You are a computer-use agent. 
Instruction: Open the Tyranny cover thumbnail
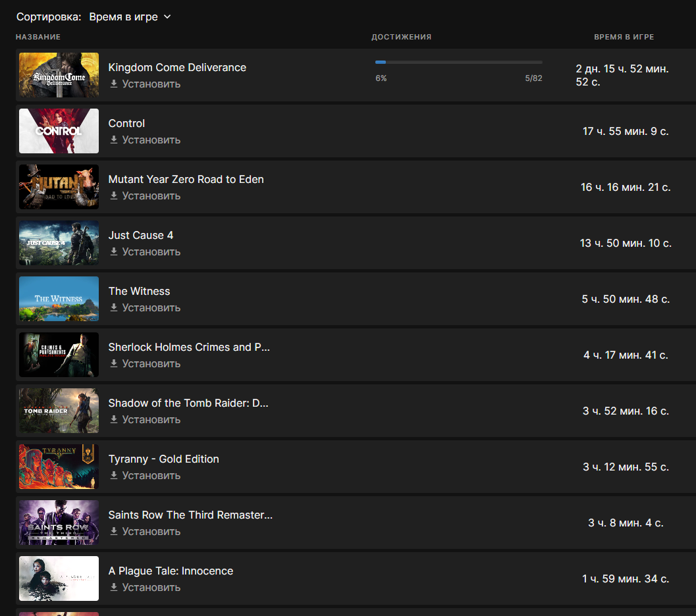pyautogui.click(x=59, y=466)
